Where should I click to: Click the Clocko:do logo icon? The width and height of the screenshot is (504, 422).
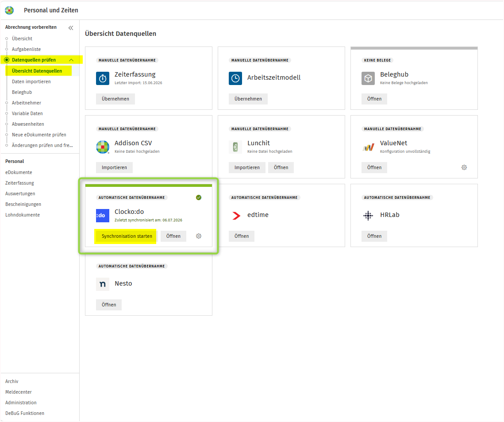coord(103,216)
